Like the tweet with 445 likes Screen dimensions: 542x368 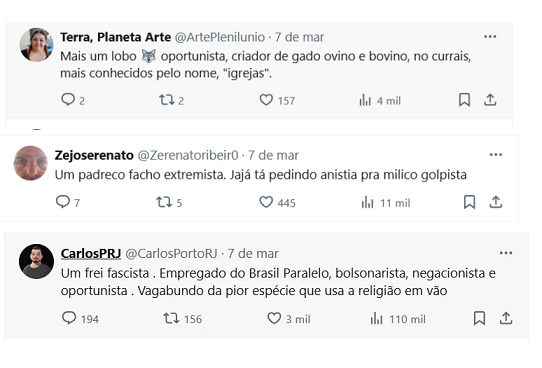tap(266, 202)
